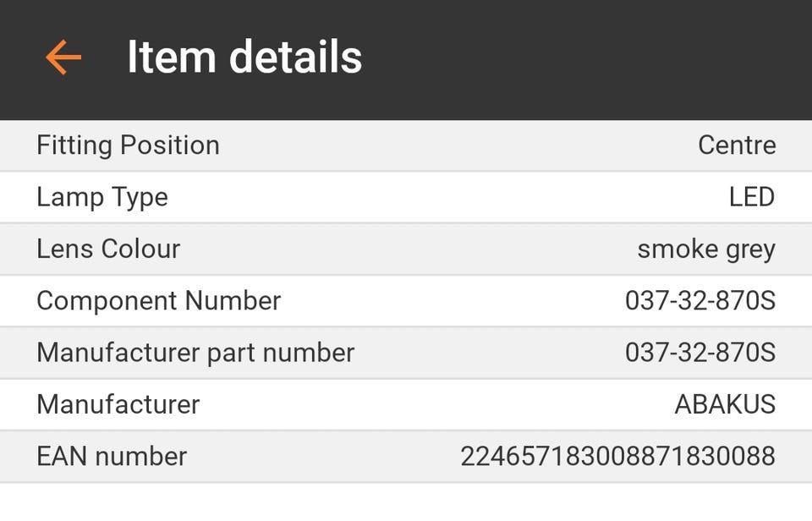The height and width of the screenshot is (521, 812).
Task: Click the EAN number label
Action: (x=112, y=456)
